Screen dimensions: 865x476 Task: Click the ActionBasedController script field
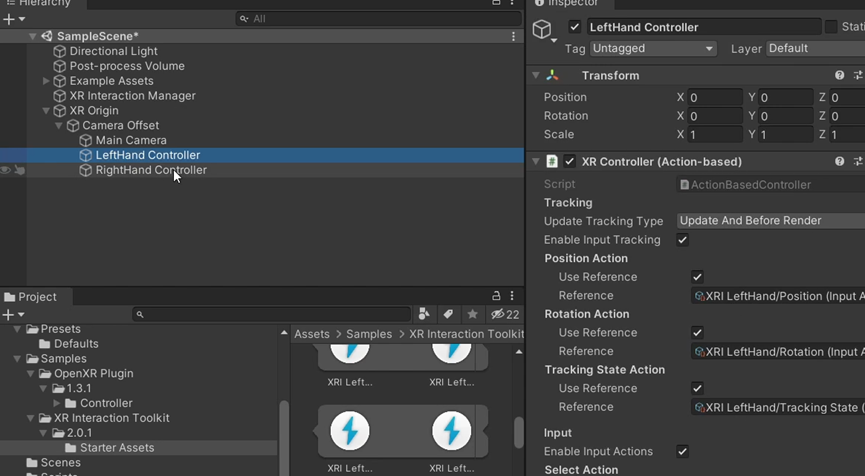pyautogui.click(x=771, y=185)
